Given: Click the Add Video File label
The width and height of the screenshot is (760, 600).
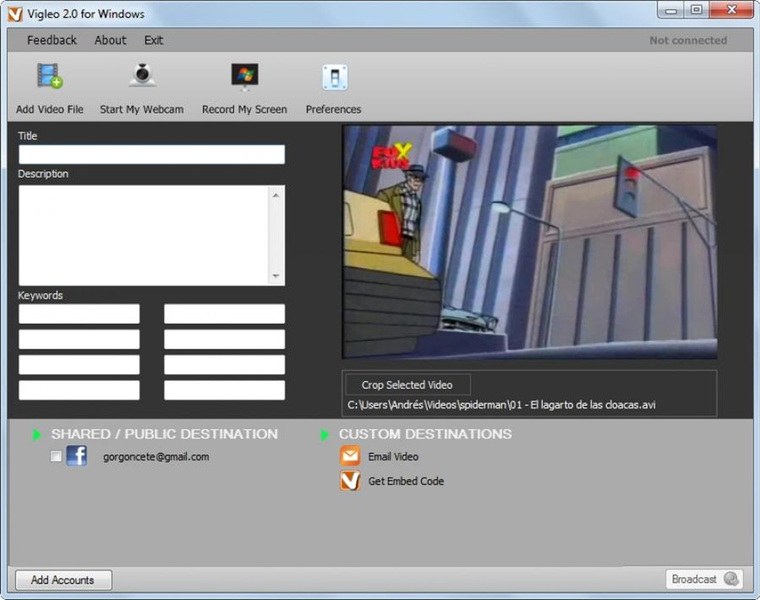Looking at the screenshot, I should (x=49, y=110).
